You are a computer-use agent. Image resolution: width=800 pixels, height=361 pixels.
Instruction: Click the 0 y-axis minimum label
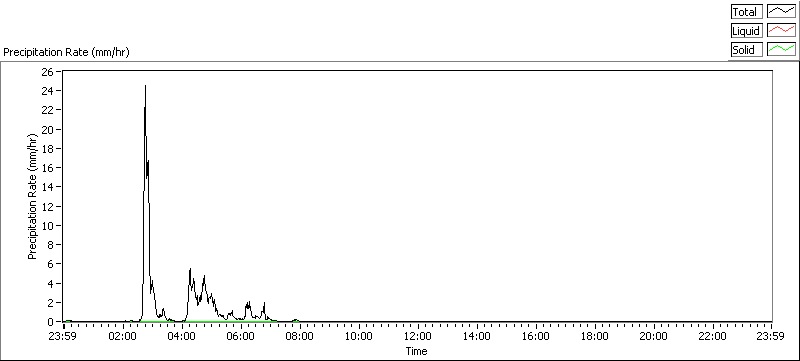51,322
